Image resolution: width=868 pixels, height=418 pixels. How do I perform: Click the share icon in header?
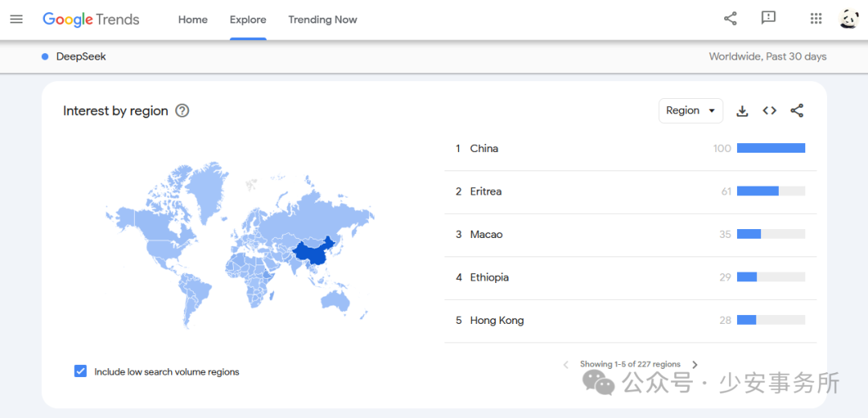point(730,18)
